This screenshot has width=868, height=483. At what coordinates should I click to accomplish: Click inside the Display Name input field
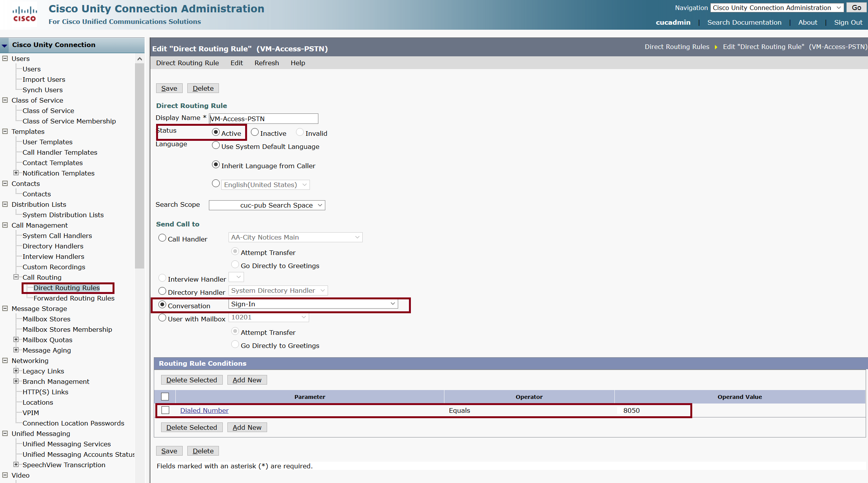(x=263, y=118)
